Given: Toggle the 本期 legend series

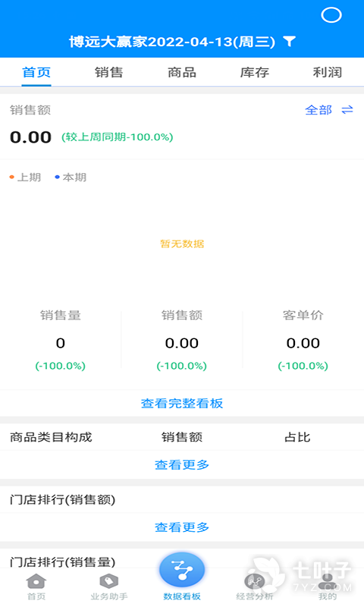Looking at the screenshot, I should pyautogui.click(x=71, y=178).
